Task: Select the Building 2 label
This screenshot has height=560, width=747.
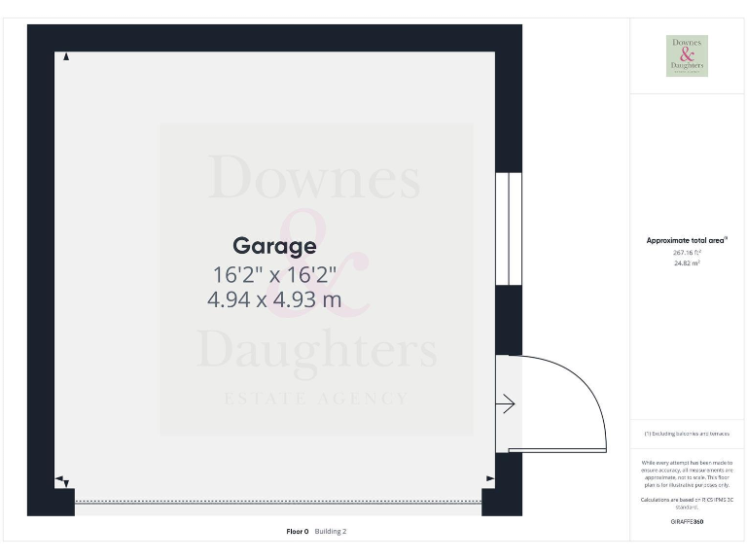Action: click(x=331, y=531)
